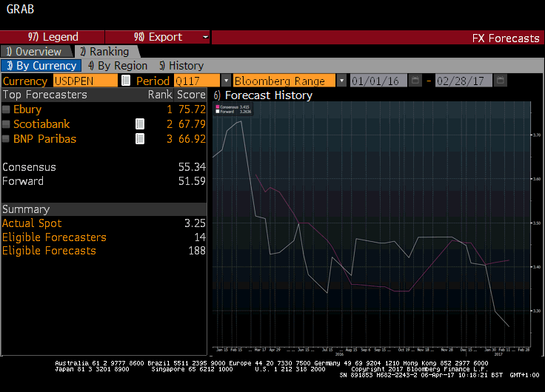Open the Export dropdown arrow
545x392 pixels.
[205, 37]
